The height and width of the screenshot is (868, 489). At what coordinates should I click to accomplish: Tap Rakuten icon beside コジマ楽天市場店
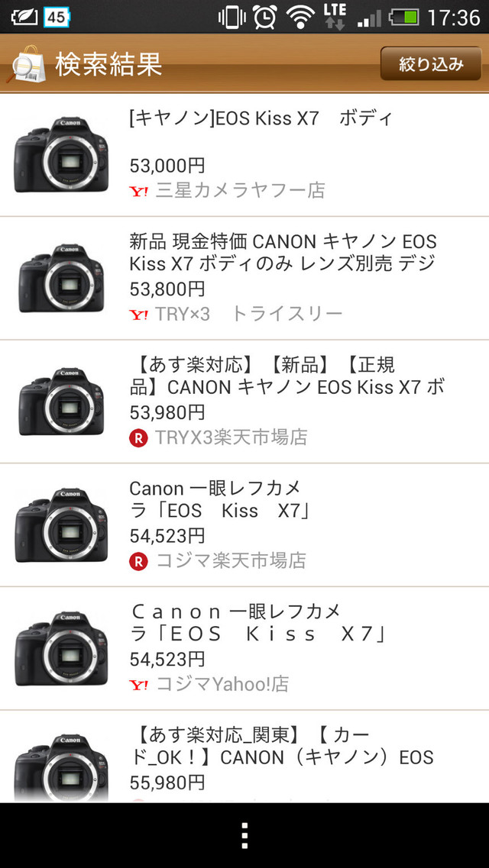pos(138,562)
